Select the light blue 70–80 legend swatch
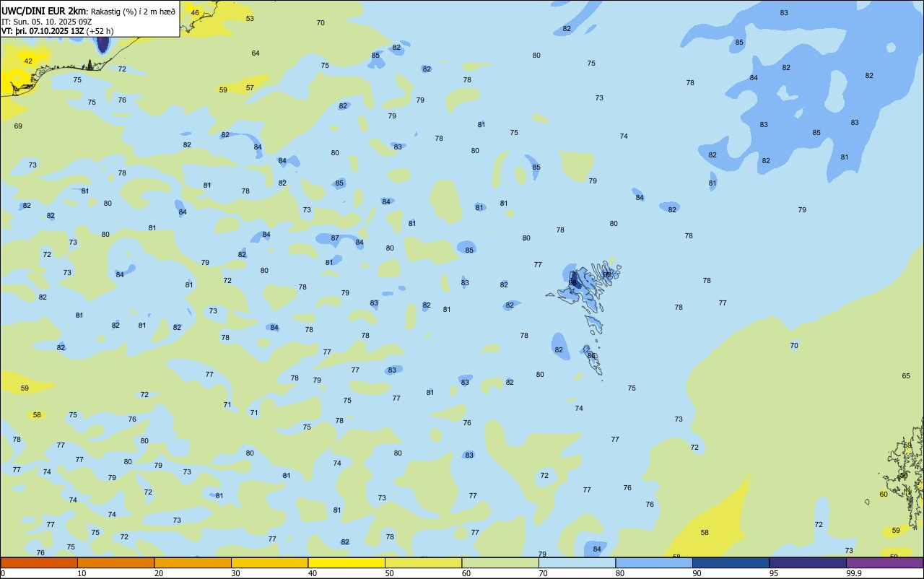The height and width of the screenshot is (579, 924). coord(577,562)
